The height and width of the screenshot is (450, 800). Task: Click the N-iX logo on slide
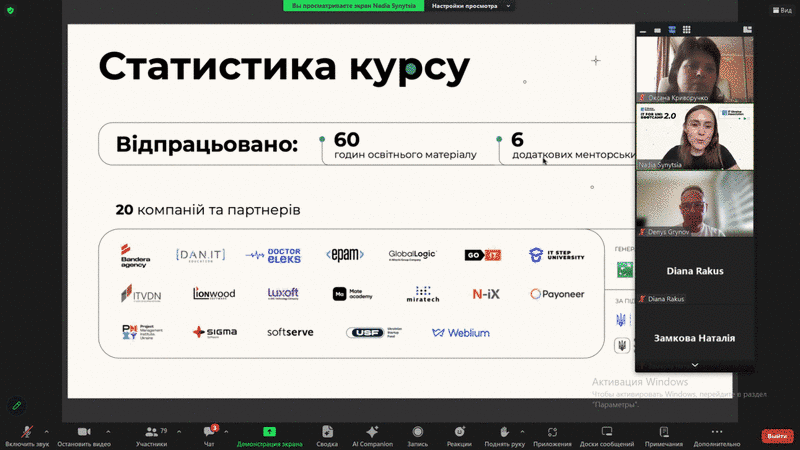point(486,294)
